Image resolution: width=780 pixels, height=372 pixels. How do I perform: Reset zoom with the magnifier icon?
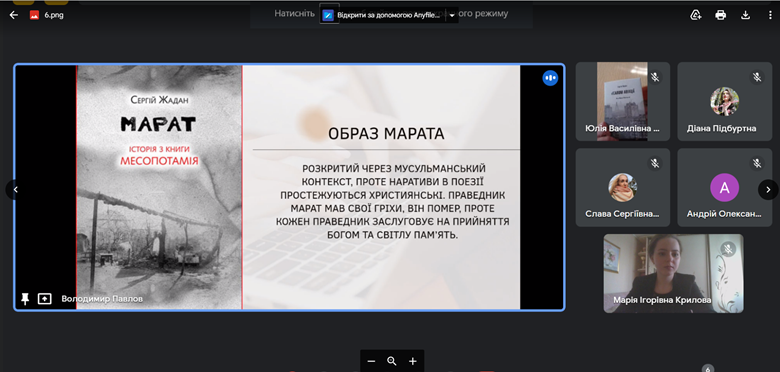point(391,362)
